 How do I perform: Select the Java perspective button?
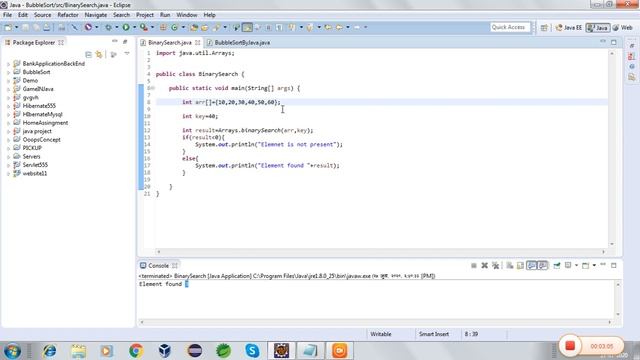point(598,28)
